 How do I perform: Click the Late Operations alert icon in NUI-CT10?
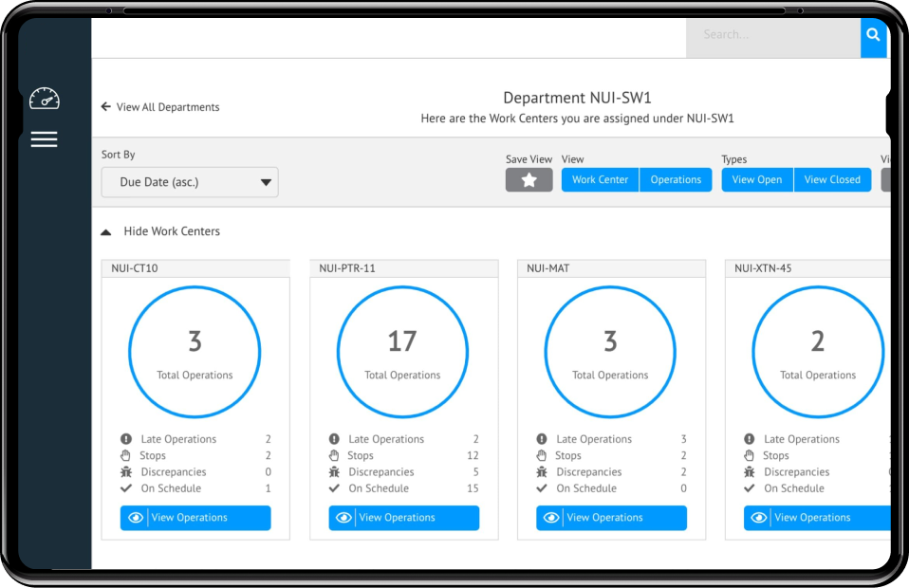[x=126, y=439]
